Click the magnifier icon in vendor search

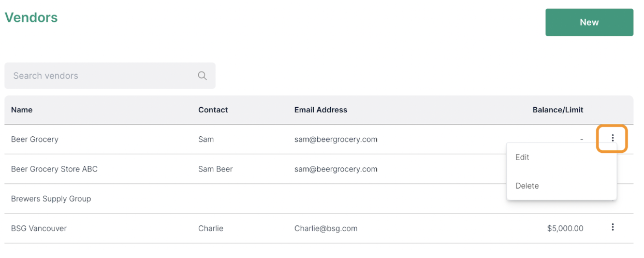click(x=202, y=76)
